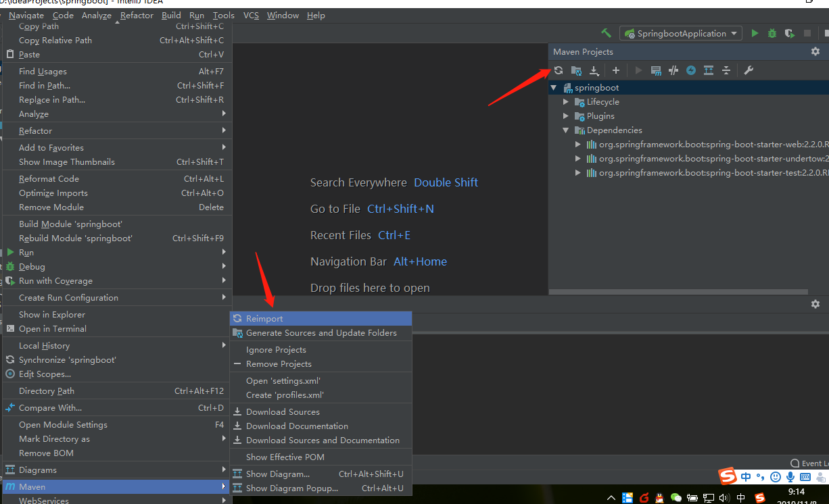Click the Sogou microphone voice input icon
This screenshot has height=504, width=829.
789,477
